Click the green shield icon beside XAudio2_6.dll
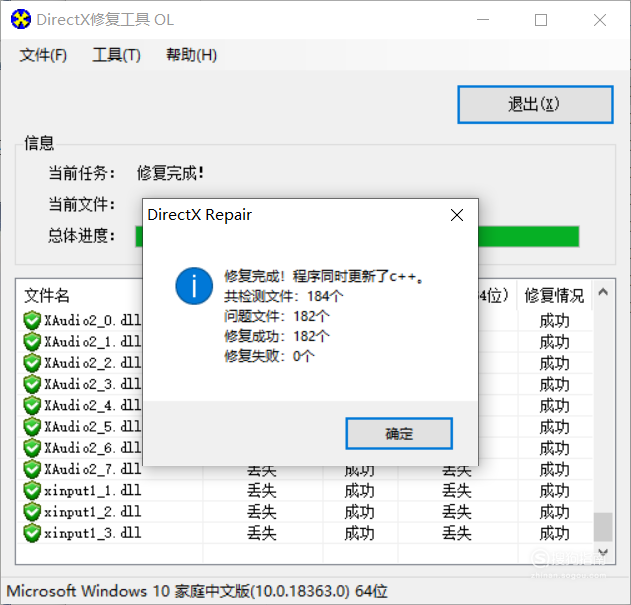Image resolution: width=631 pixels, height=605 pixels. click(32, 448)
